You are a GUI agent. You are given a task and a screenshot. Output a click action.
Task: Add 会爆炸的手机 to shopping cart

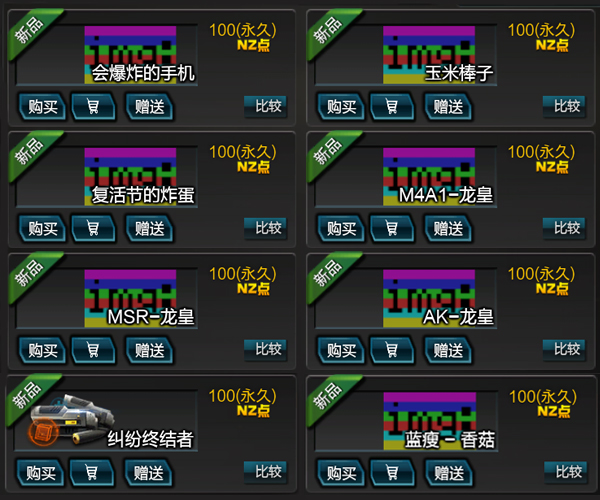point(93,106)
